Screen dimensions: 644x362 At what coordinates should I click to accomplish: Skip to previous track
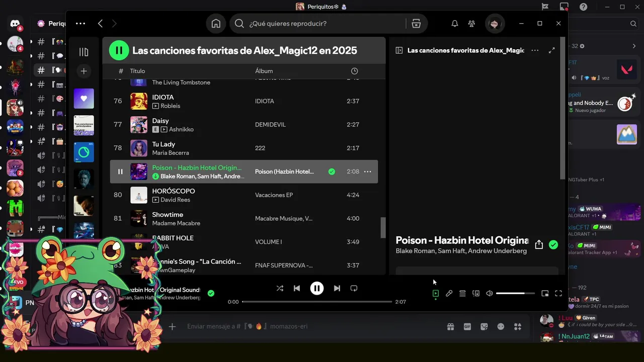[297, 288]
